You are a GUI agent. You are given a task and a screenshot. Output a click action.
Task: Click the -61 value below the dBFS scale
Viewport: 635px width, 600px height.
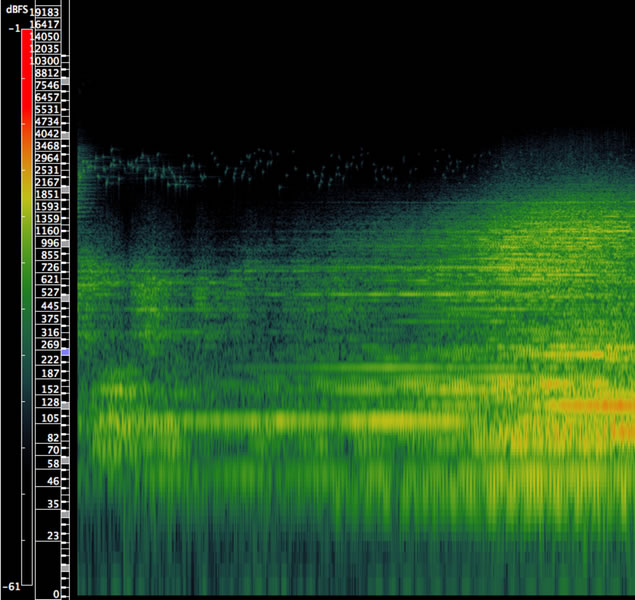pos(11,586)
